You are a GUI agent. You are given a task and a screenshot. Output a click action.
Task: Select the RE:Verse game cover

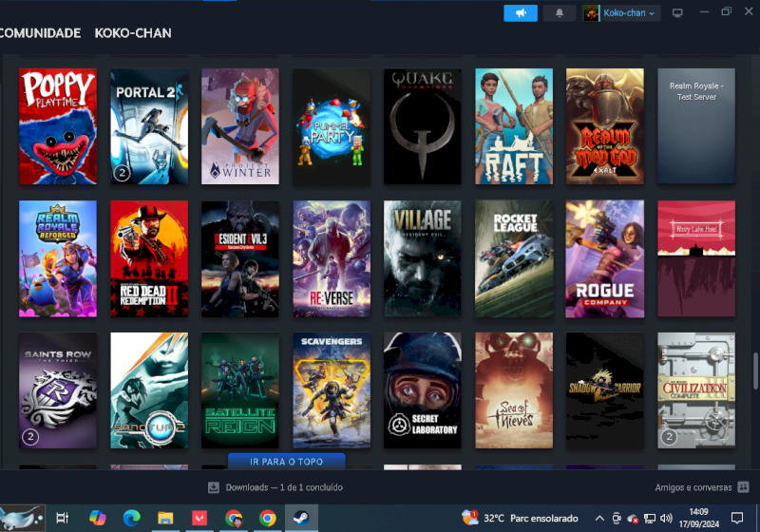point(332,258)
